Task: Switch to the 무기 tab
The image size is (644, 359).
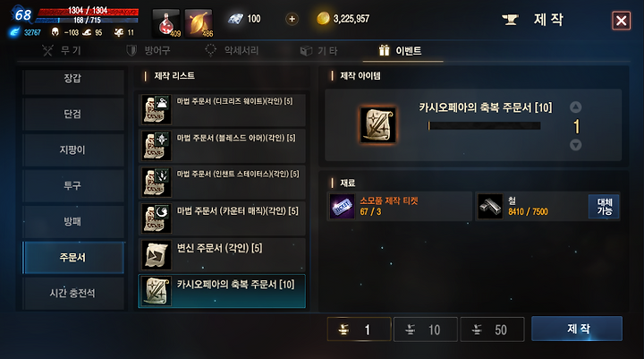Action: click(62, 50)
